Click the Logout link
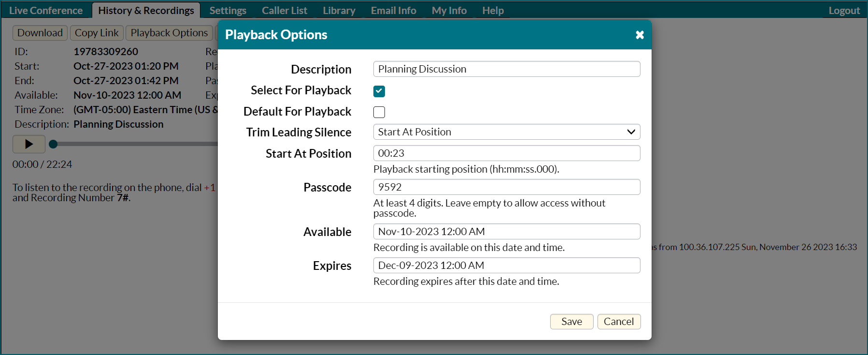The image size is (868, 355). point(844,11)
